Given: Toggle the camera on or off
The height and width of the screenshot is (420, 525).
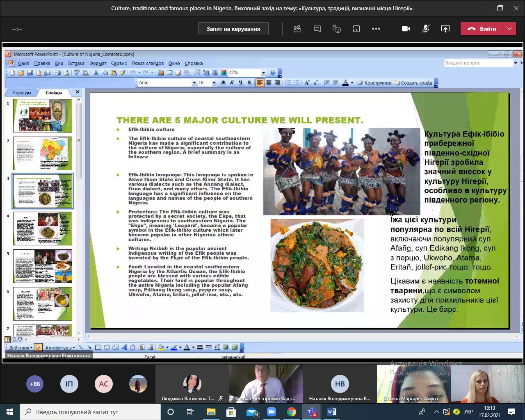Looking at the screenshot, I should 406,29.
